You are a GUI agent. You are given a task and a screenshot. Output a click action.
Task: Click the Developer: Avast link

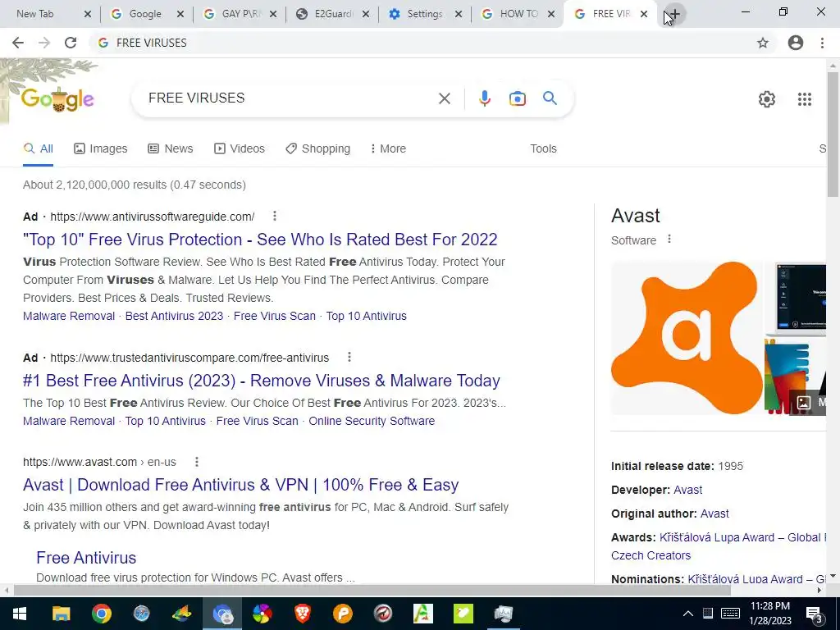tap(688, 490)
